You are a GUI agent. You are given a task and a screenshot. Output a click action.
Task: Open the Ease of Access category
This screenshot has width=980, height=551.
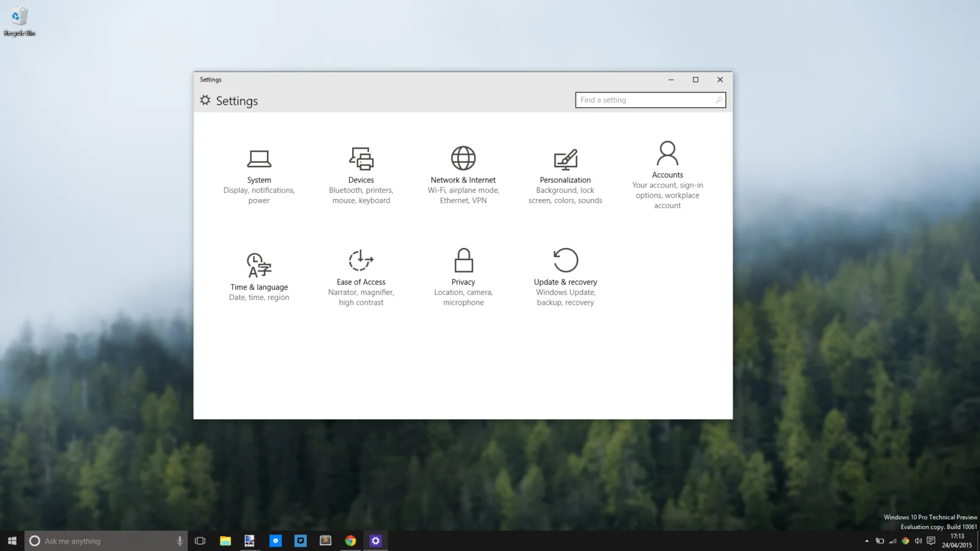tap(361, 277)
